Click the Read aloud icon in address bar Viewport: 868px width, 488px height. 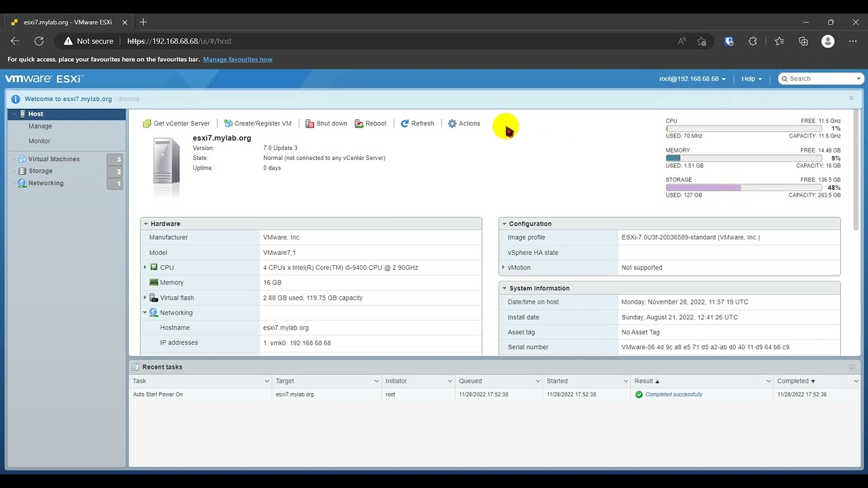point(682,41)
